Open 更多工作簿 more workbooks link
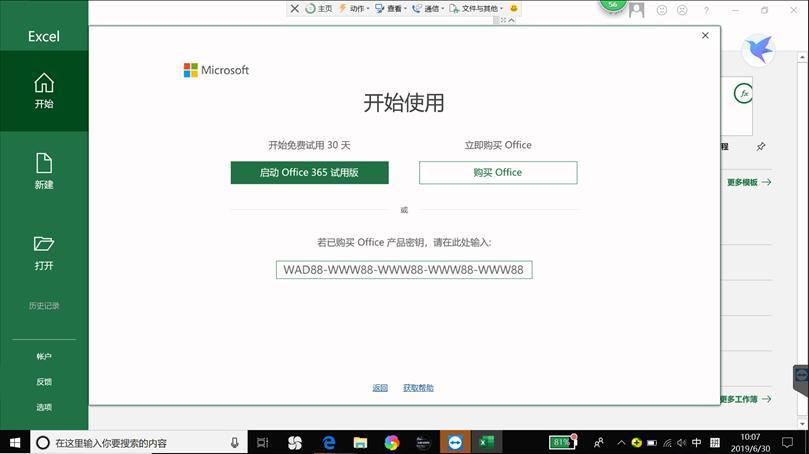The image size is (809, 454). click(x=746, y=399)
